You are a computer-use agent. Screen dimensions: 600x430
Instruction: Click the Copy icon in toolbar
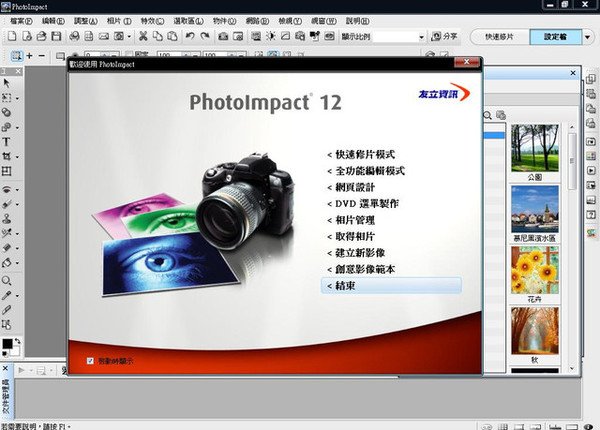point(158,36)
